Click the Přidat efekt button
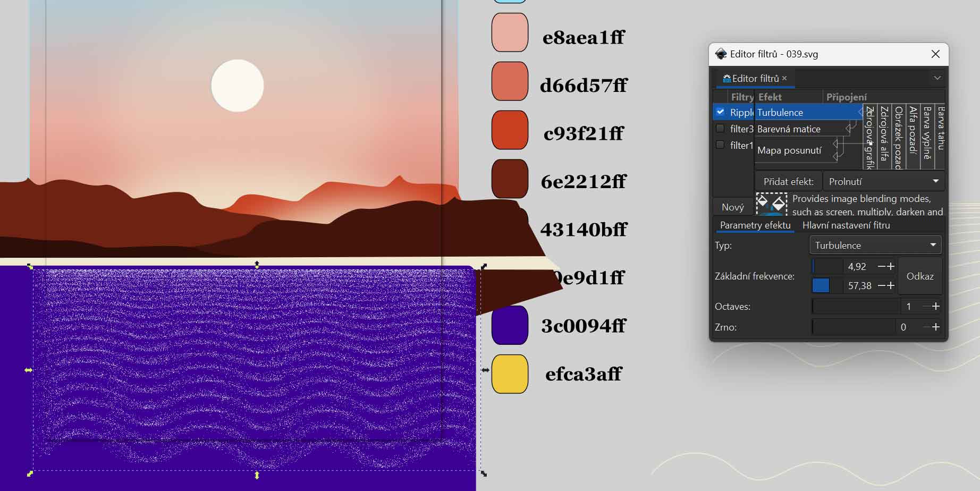The width and height of the screenshot is (980, 491). point(788,182)
